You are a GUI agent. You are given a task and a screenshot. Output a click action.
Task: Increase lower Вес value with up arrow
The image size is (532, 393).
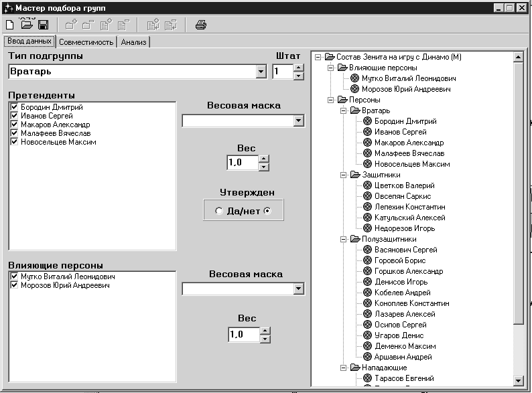(265, 331)
